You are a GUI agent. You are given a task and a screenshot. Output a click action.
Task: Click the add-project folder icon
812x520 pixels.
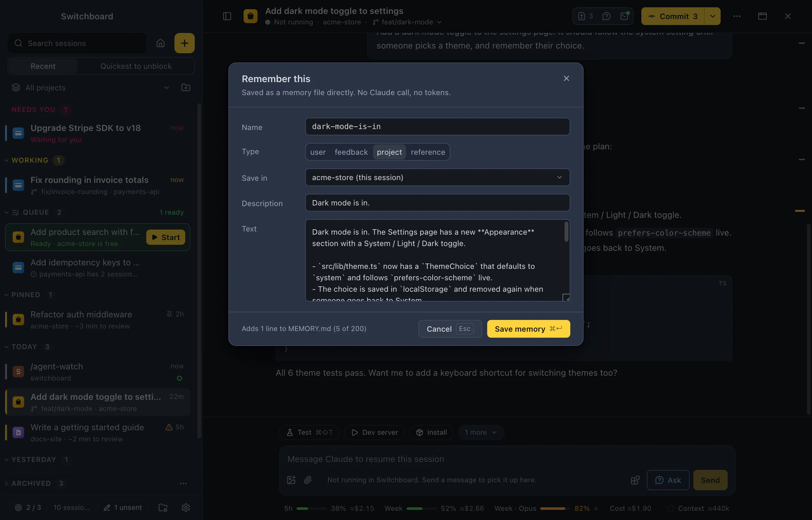tap(186, 88)
